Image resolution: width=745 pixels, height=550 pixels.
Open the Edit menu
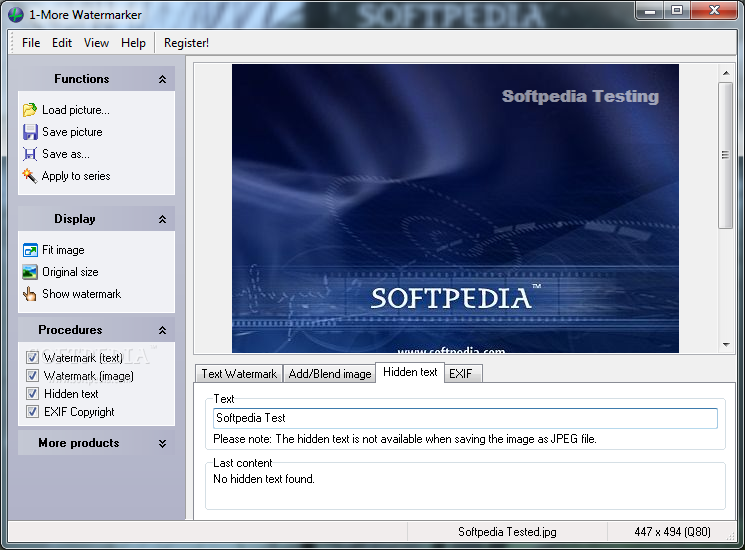62,43
